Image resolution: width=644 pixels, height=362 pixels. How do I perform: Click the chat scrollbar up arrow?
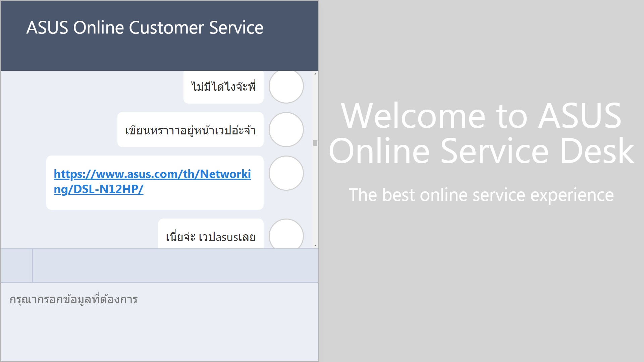click(x=315, y=74)
